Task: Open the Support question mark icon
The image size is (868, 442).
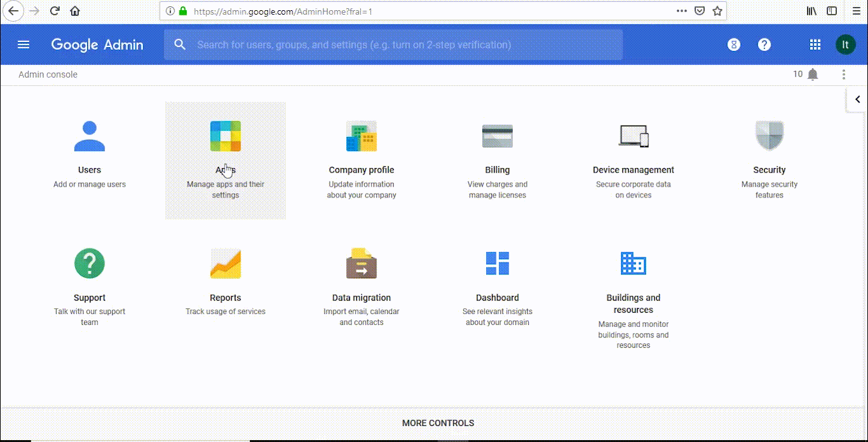Action: (x=90, y=264)
